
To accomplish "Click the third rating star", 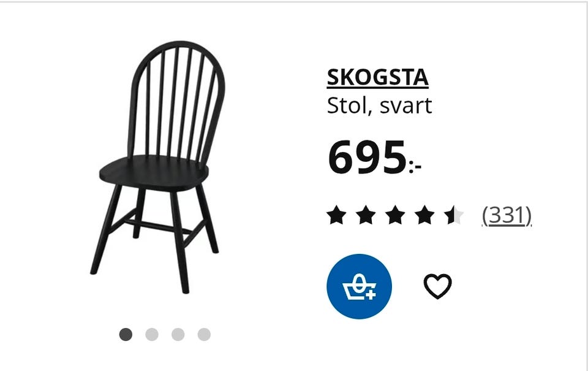I will tap(395, 215).
